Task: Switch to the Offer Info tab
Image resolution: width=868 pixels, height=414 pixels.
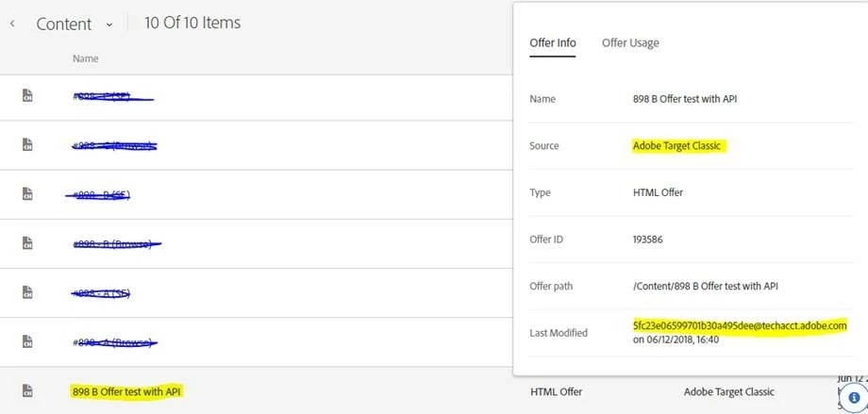Action: (553, 42)
